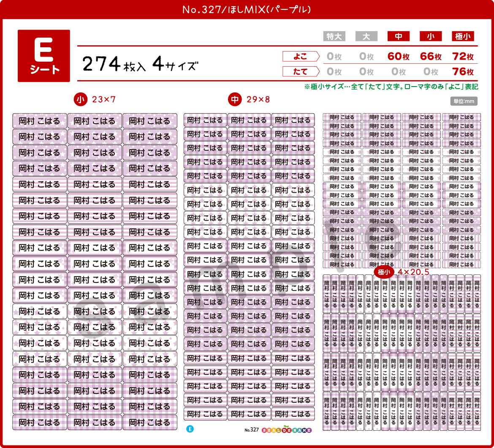The image size is (494, 448).
Task: Click the 60枚 count
Action: [x=399, y=57]
